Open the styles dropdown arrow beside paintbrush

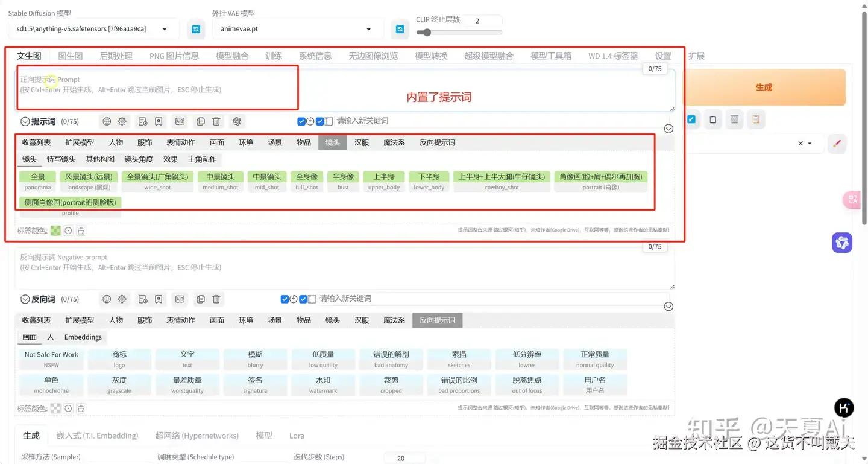click(810, 144)
